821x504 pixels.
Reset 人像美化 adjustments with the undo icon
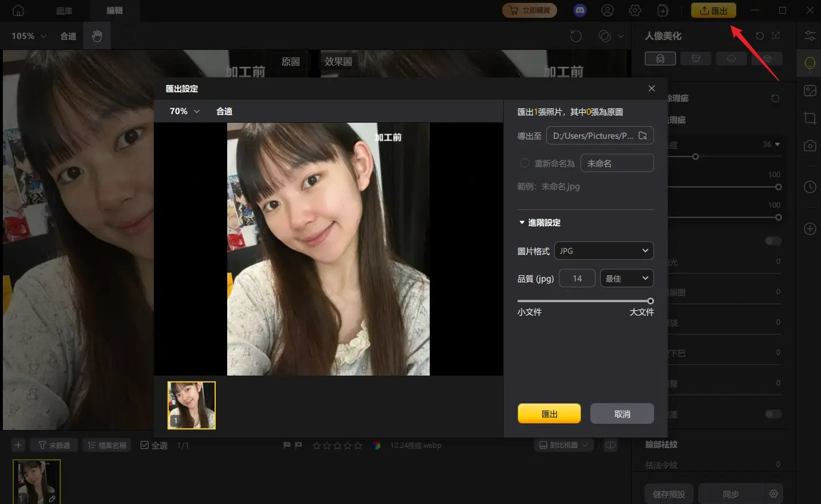click(x=760, y=36)
